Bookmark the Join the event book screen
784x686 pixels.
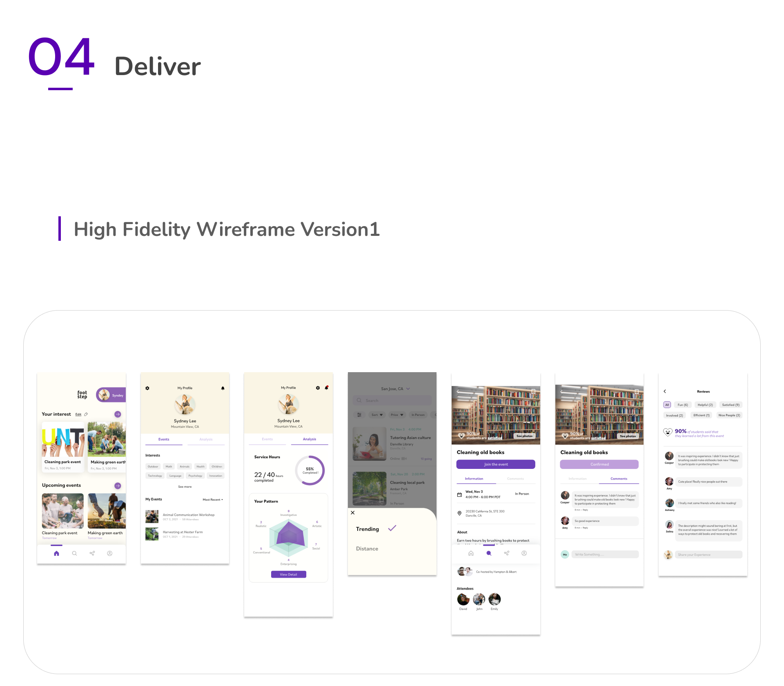[x=533, y=391]
